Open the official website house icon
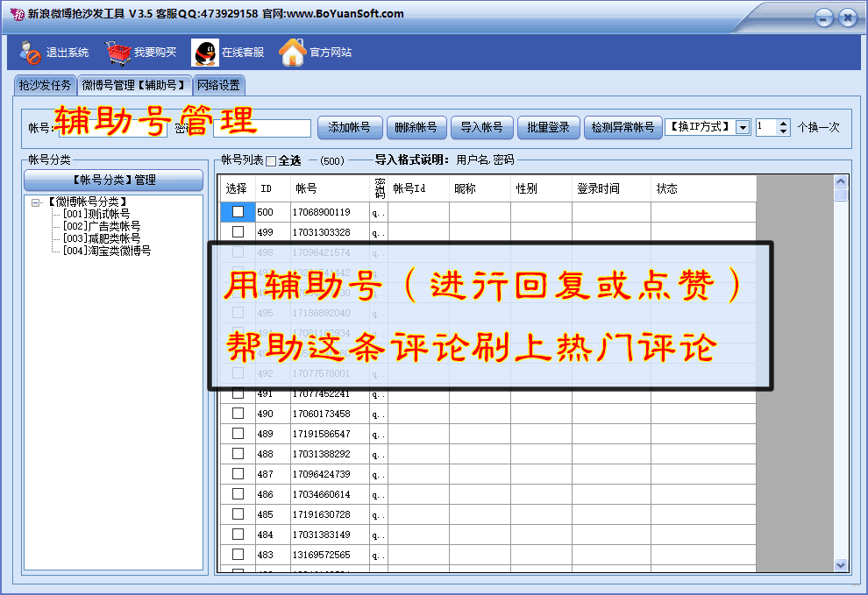Screen dimensions: 868x595 pos(293,53)
